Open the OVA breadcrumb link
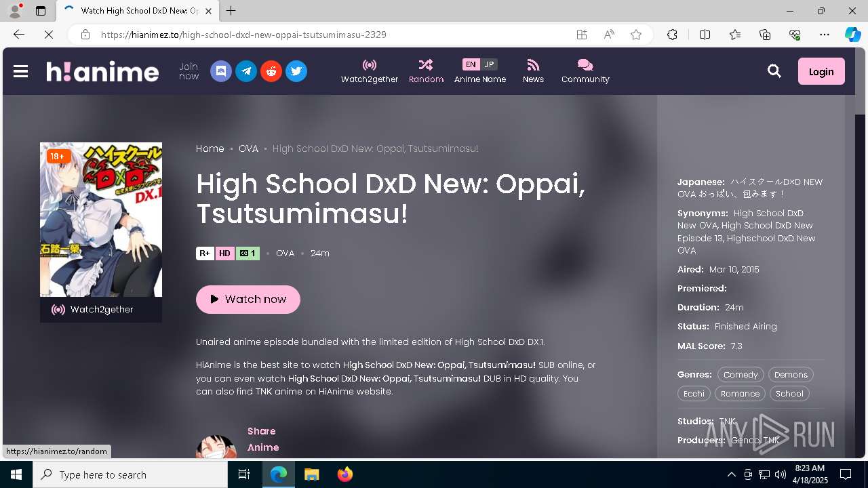The width and height of the screenshot is (868, 488). [x=248, y=148]
